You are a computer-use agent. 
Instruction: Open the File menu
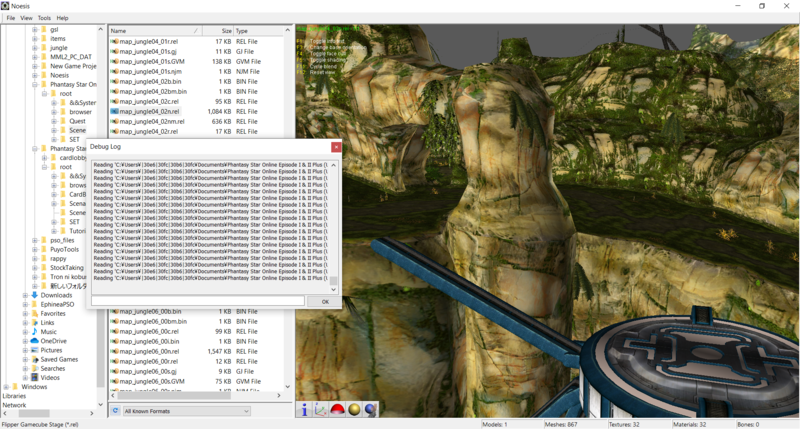coord(11,18)
